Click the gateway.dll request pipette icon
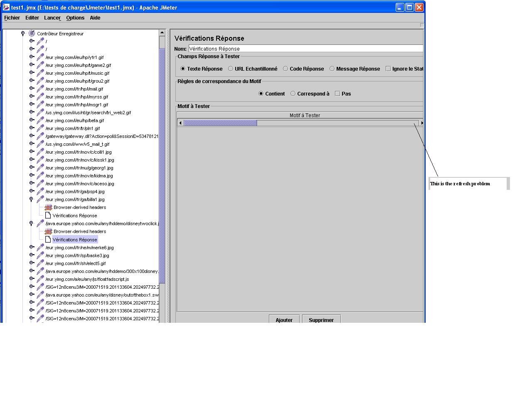Screen dimensions: 532x415 [x=40, y=136]
